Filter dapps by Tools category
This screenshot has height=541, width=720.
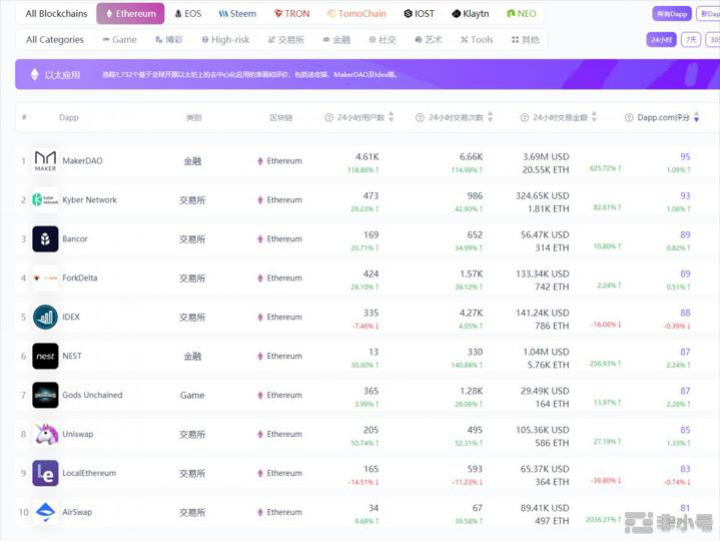477,40
